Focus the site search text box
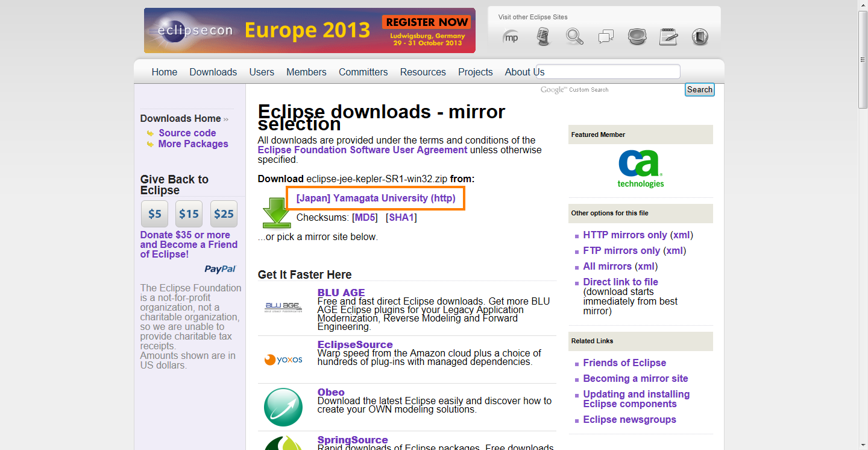 point(608,72)
